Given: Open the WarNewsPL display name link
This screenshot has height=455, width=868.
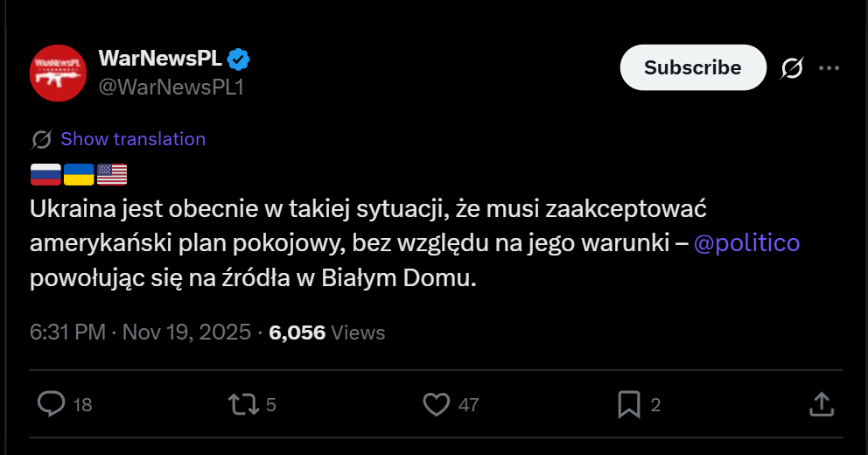Looking at the screenshot, I should [161, 59].
